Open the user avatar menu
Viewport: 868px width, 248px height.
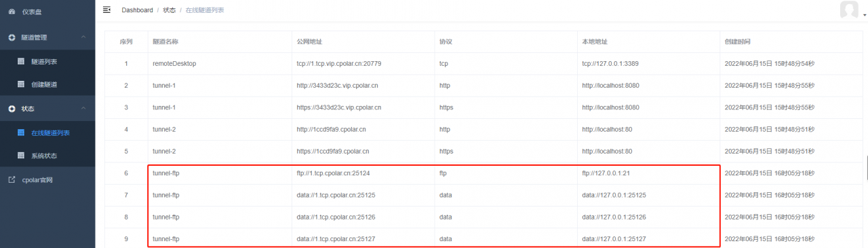point(848,10)
